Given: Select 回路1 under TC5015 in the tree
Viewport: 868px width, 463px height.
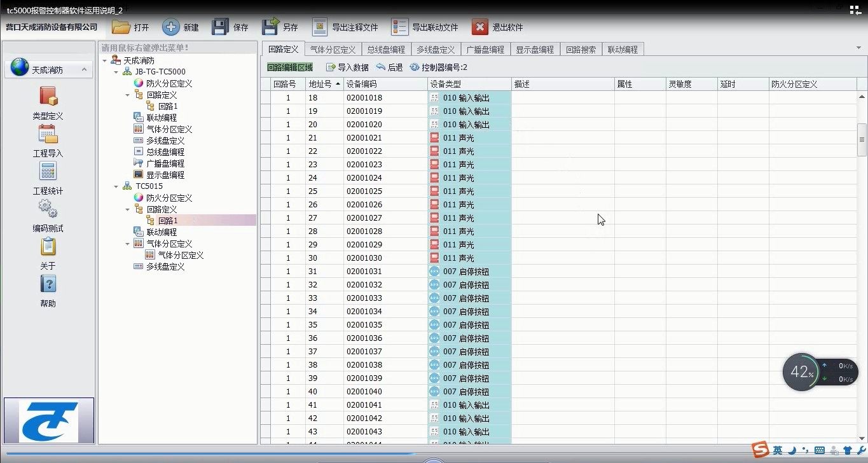Looking at the screenshot, I should pyautogui.click(x=168, y=220).
